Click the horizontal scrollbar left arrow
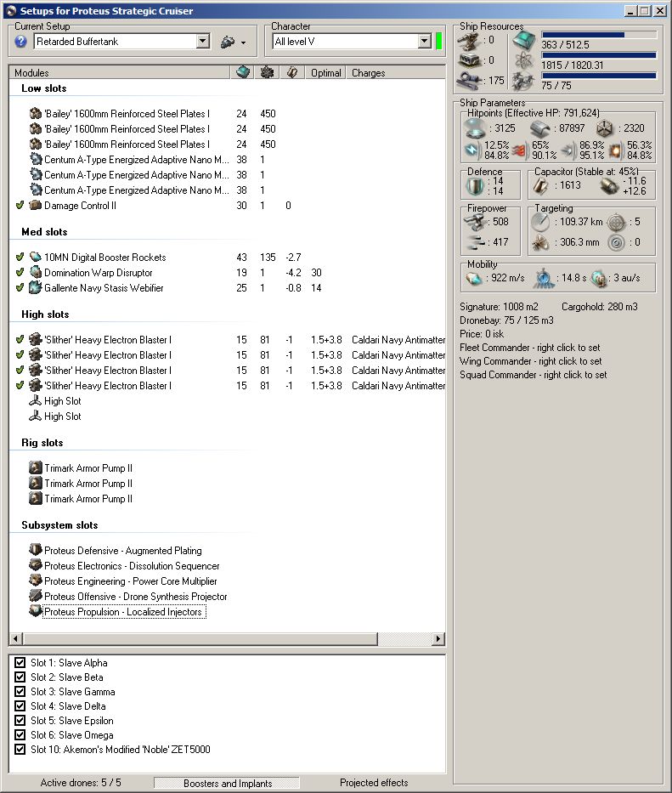 (16, 639)
